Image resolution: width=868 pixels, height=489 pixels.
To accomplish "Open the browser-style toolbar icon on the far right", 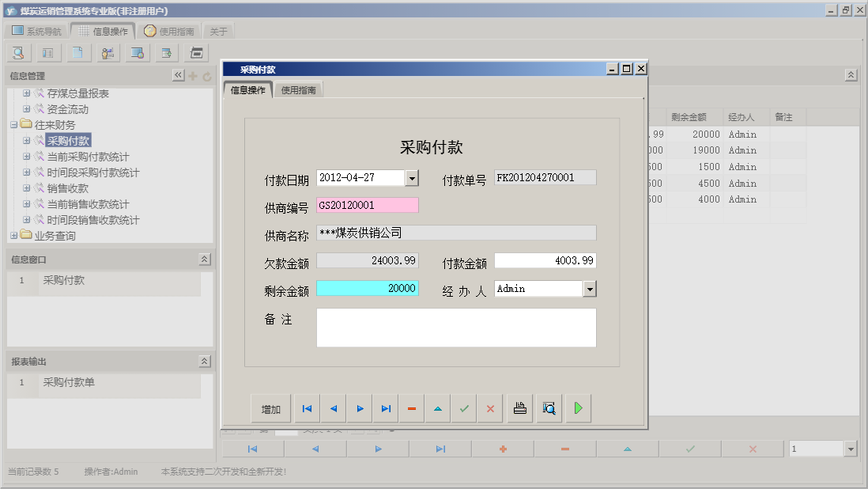I will click(198, 52).
